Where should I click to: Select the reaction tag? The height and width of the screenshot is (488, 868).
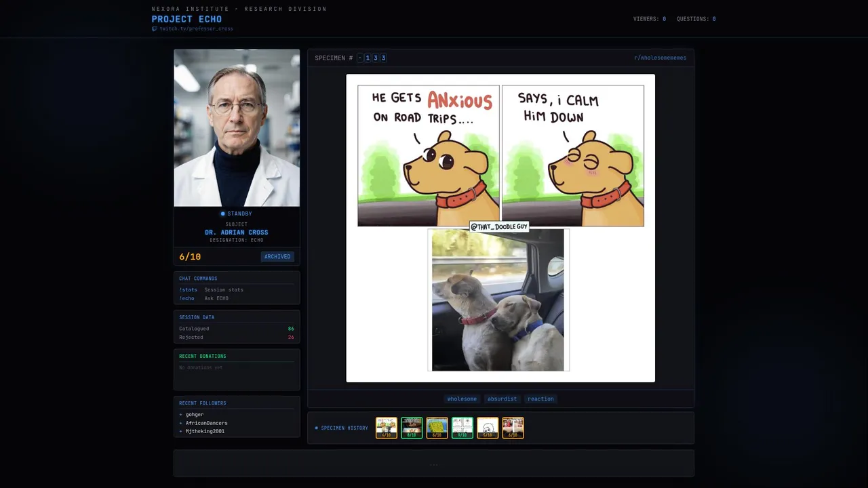pyautogui.click(x=540, y=399)
